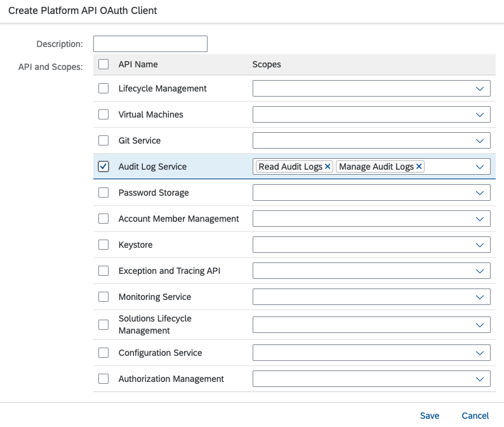Remove the Manage Audit Logs scope token

pyautogui.click(x=419, y=166)
